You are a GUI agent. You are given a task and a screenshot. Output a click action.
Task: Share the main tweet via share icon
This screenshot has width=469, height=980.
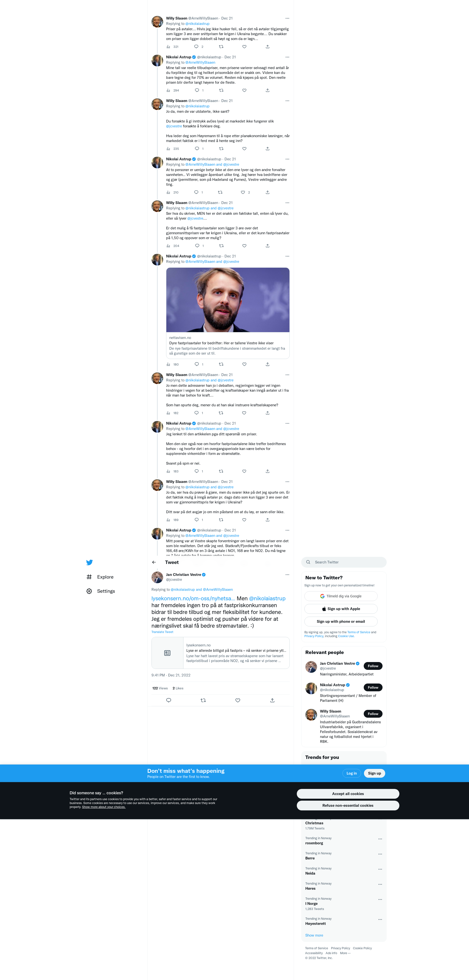point(272,700)
